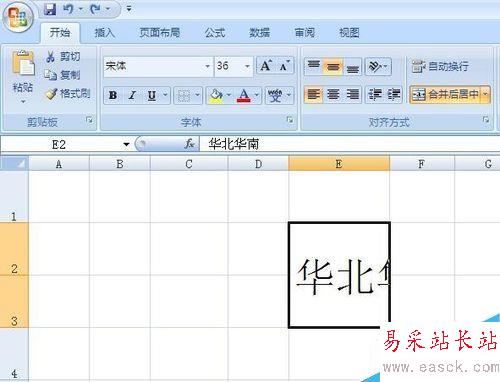This screenshot has height=382, width=500.
Task: Toggle underline formatting
Action: [x=152, y=95]
